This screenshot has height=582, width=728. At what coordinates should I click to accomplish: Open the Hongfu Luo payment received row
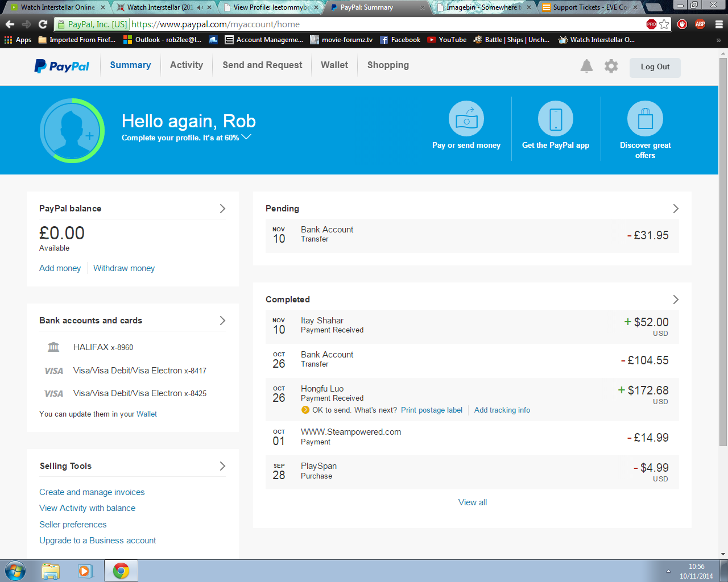pos(472,399)
